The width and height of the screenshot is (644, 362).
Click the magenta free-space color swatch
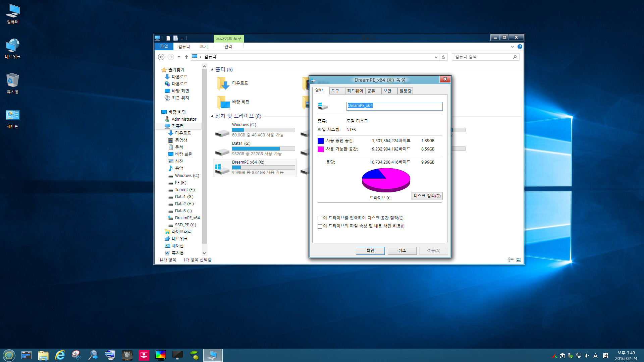(x=321, y=149)
